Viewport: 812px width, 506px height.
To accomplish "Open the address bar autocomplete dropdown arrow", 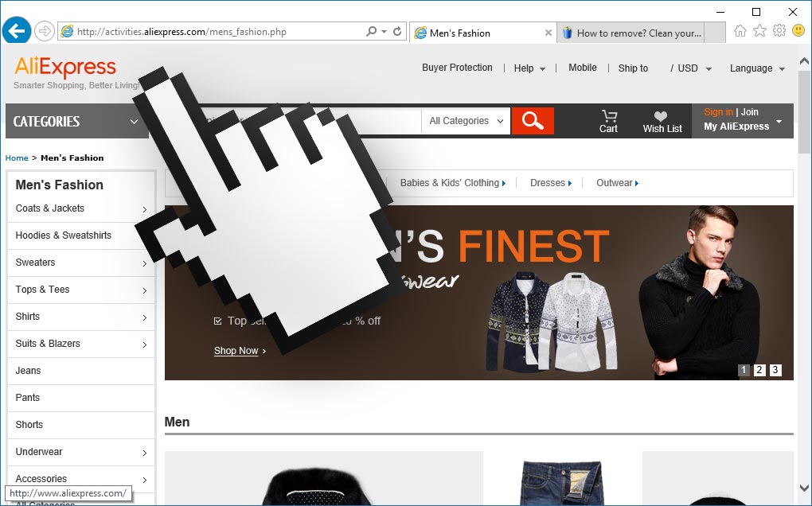I will tap(385, 32).
